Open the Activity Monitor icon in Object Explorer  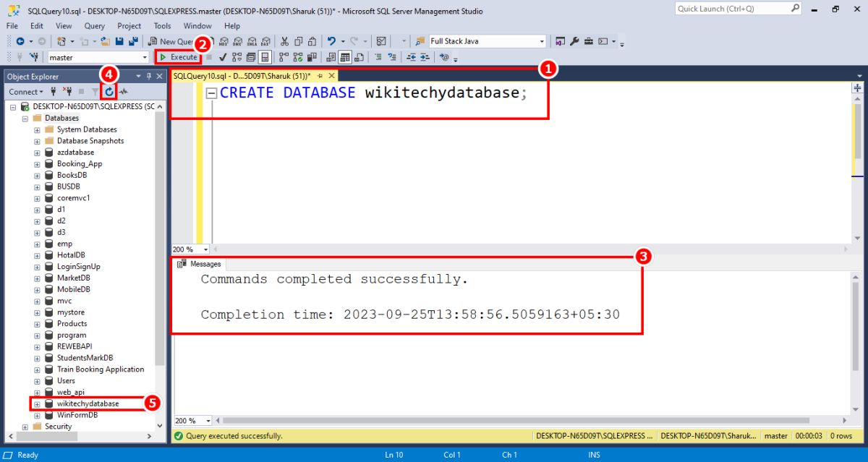[x=124, y=92]
